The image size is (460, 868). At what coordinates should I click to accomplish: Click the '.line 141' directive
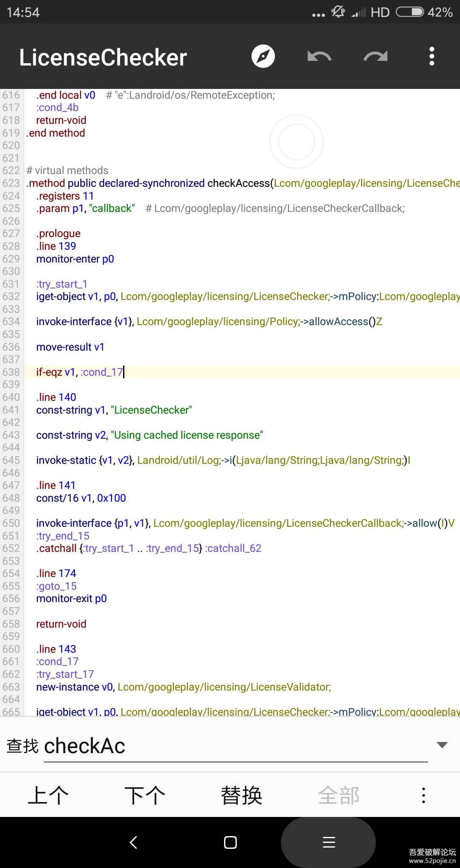[x=56, y=485]
